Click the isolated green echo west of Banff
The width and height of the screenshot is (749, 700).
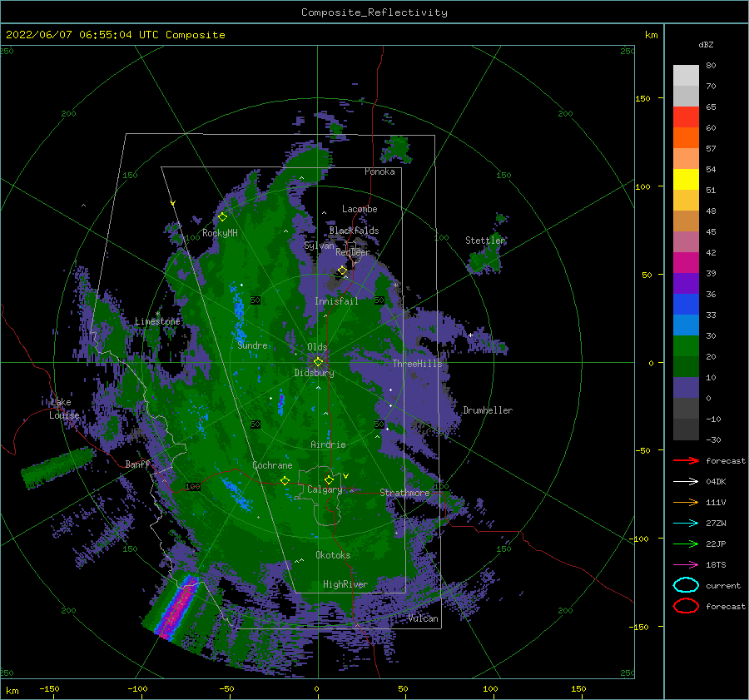[57, 468]
